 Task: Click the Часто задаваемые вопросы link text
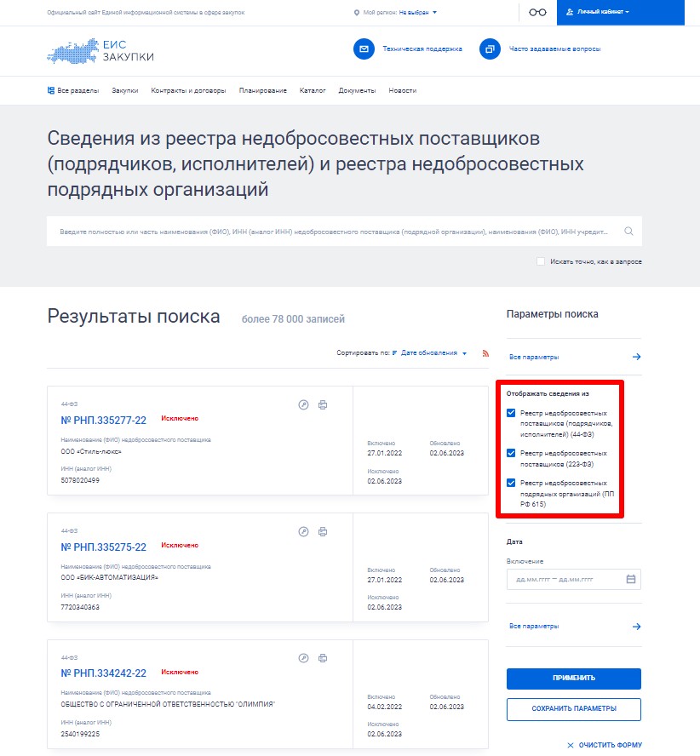(554, 49)
